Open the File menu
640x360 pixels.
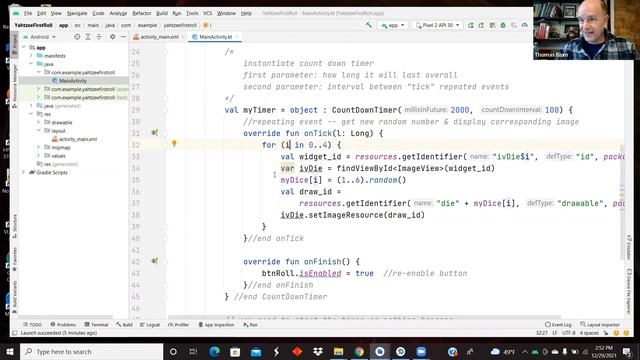pyautogui.click(x=28, y=13)
